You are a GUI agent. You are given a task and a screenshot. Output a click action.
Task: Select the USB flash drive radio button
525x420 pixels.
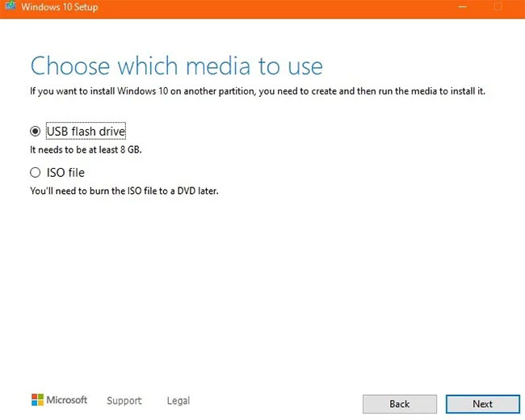36,132
